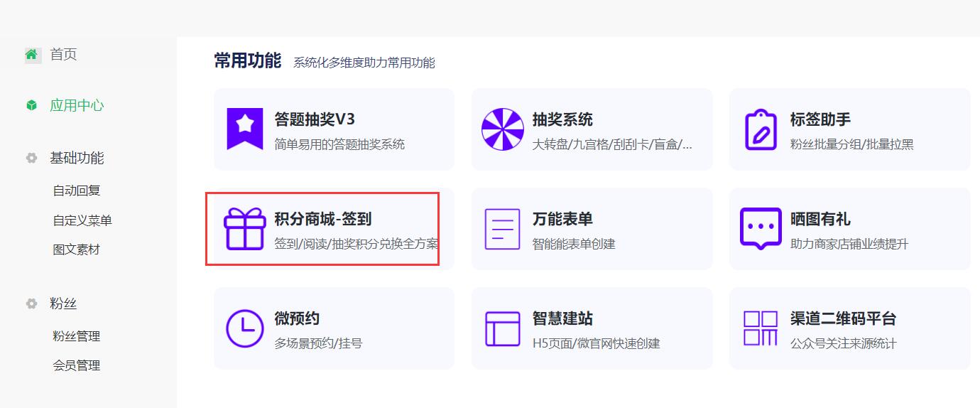
Task: Click the spinning wheel icon of 抽奖系统
Action: click(503, 129)
